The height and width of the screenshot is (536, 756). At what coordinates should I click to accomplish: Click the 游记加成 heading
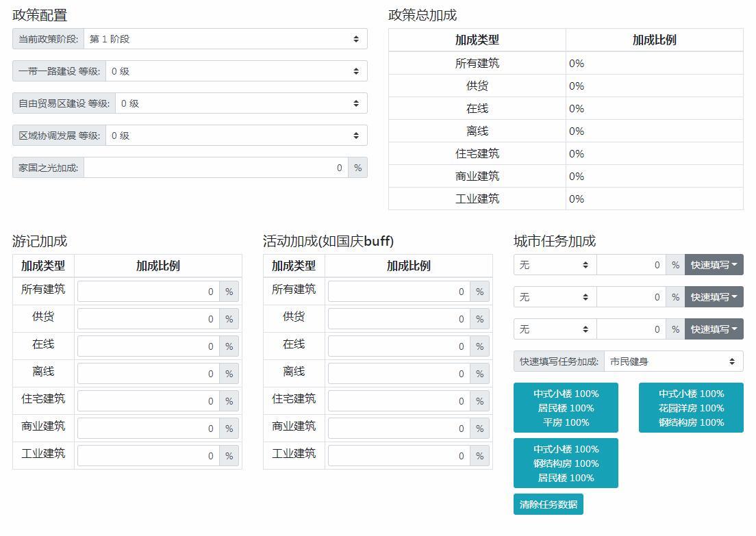(40, 241)
